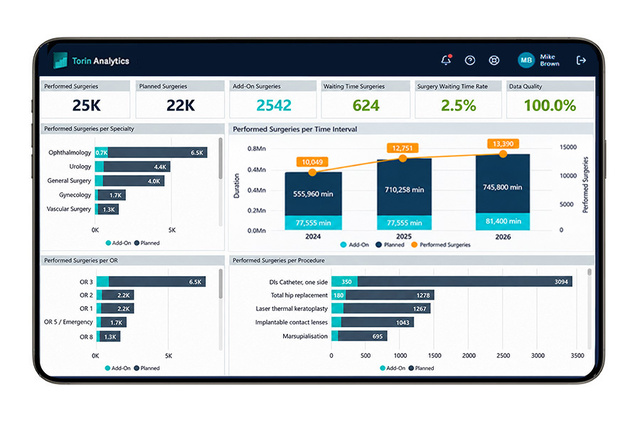Screen dimensions: 640x427
Task: Open the settings icon in header
Action: [494, 60]
